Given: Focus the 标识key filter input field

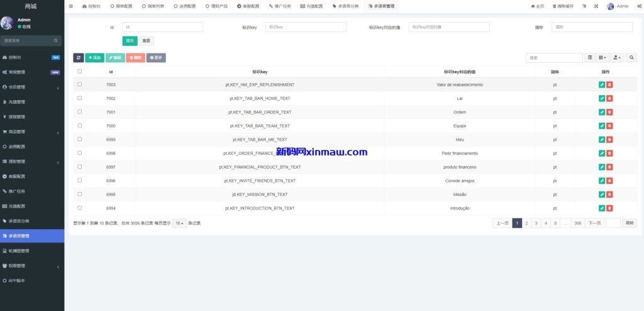Looking at the screenshot, I should click(306, 26).
